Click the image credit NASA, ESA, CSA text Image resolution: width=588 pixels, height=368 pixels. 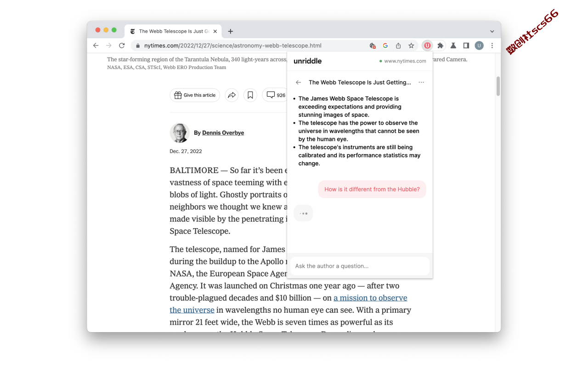tap(167, 68)
